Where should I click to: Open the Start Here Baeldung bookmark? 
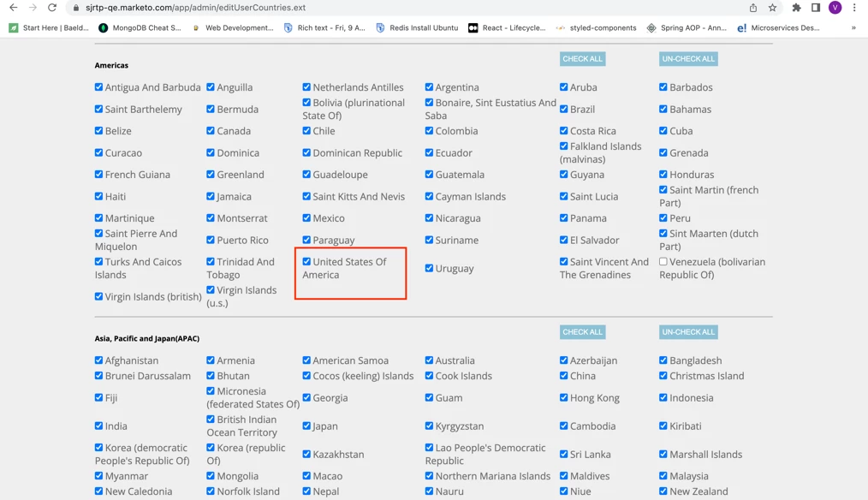tap(49, 27)
